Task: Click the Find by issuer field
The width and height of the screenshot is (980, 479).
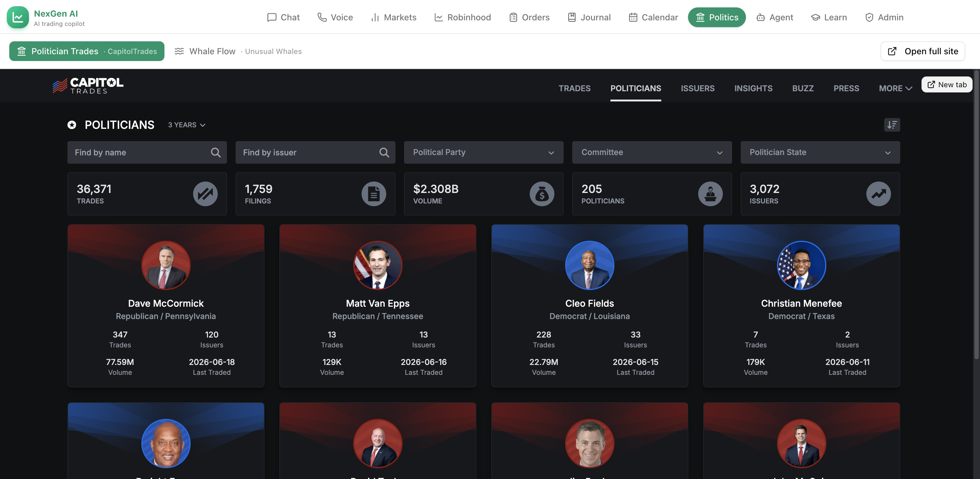Action: pyautogui.click(x=315, y=152)
